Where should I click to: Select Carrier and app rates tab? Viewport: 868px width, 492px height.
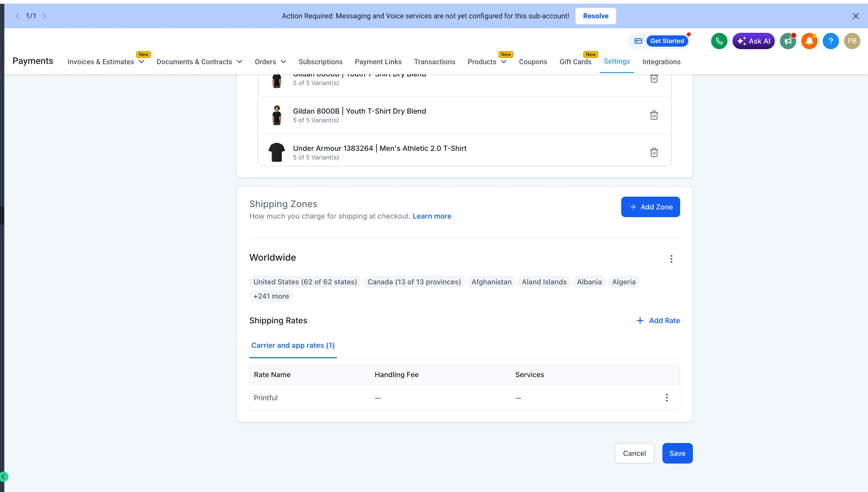coord(293,345)
